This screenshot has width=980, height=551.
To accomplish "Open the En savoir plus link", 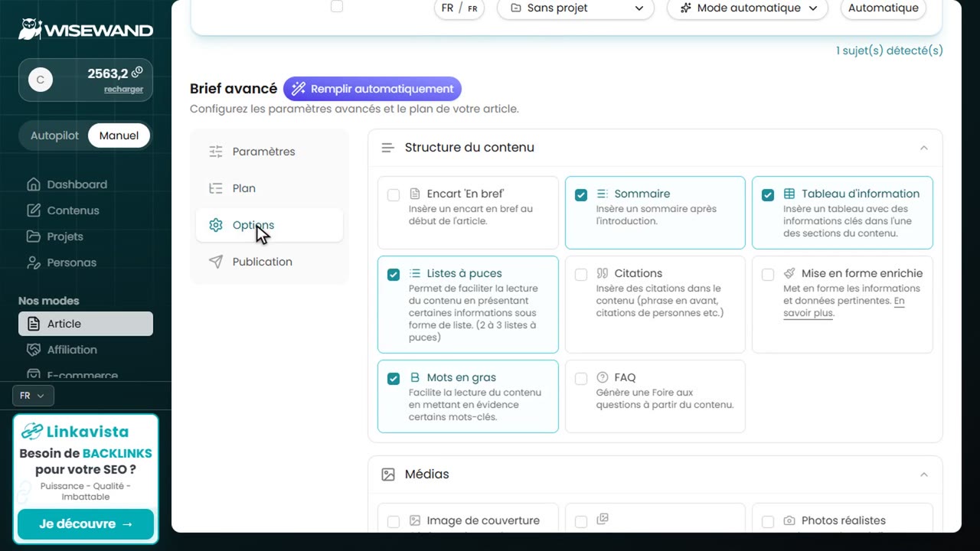I will click(x=844, y=307).
